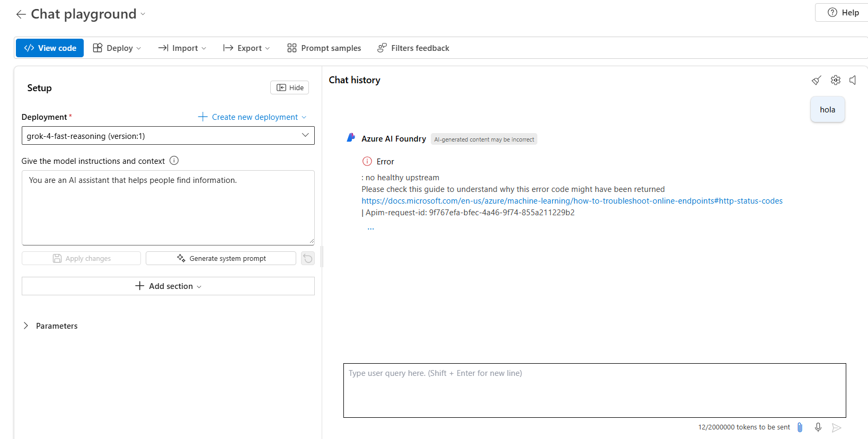Viewport: 868px width, 439px height.
Task: Open chat settings gear icon
Action: click(x=836, y=80)
